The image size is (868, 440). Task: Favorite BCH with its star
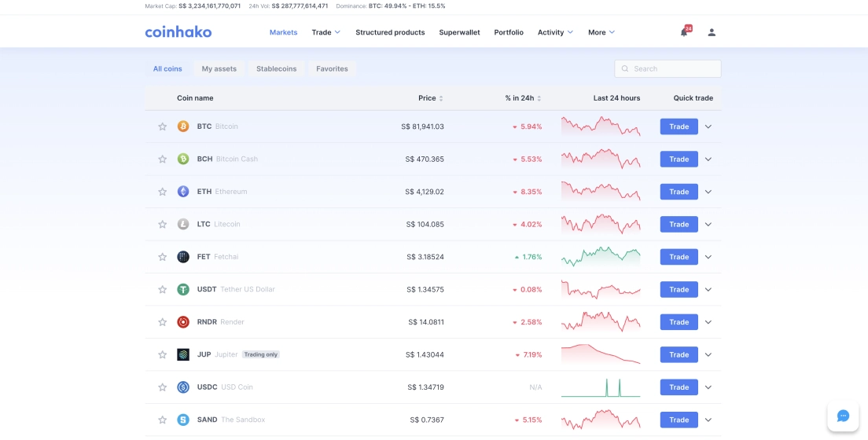(x=162, y=159)
